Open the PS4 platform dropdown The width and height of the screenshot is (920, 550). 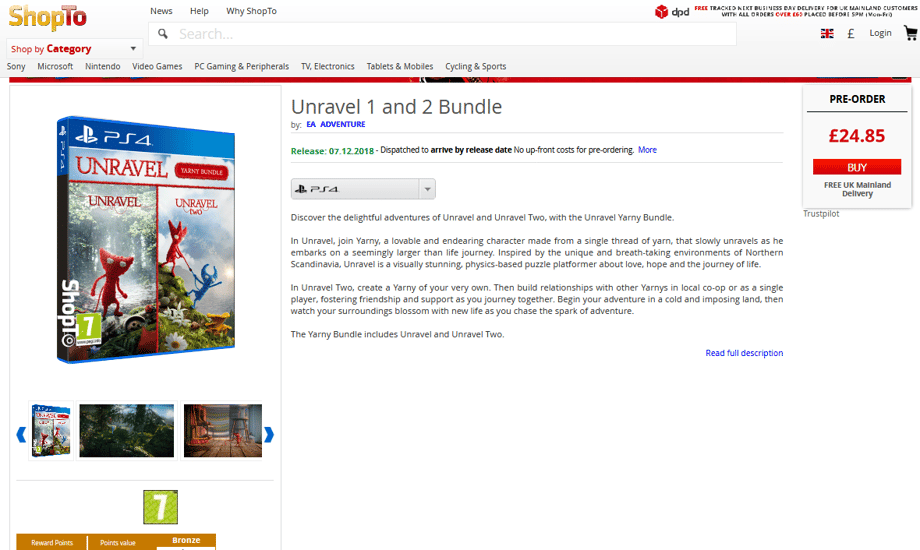coord(363,189)
